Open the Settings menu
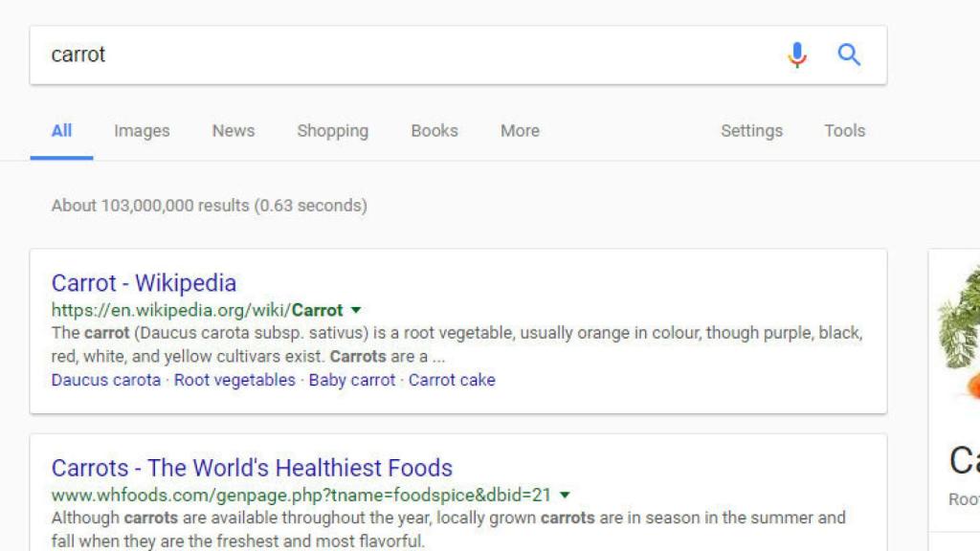The height and width of the screenshot is (551, 980). tap(752, 131)
